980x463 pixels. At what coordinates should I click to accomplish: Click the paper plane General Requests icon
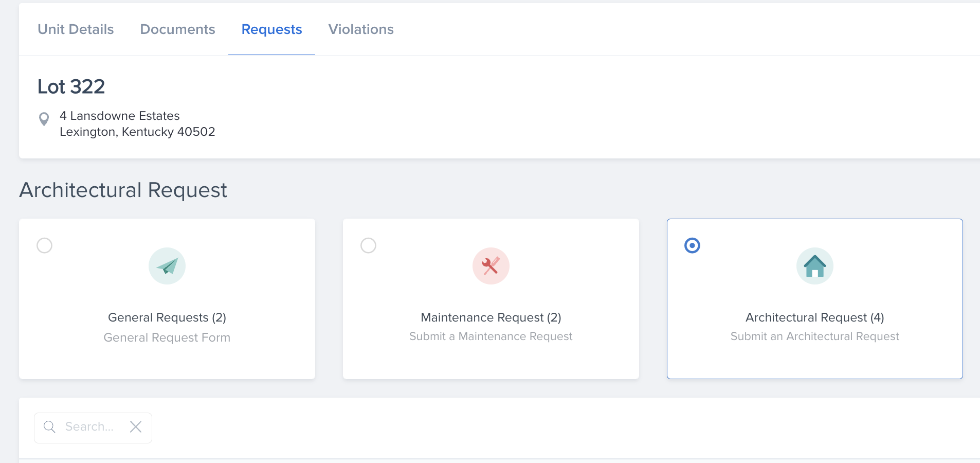click(x=167, y=266)
